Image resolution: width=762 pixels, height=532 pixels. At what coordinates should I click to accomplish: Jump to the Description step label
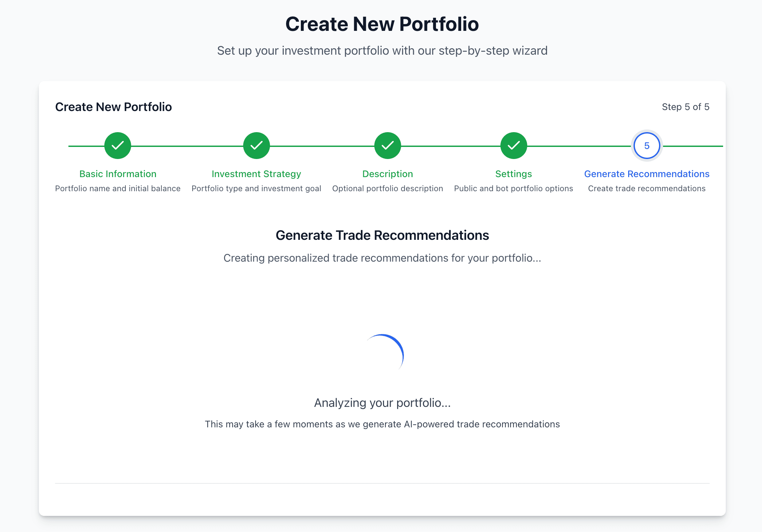point(387,174)
